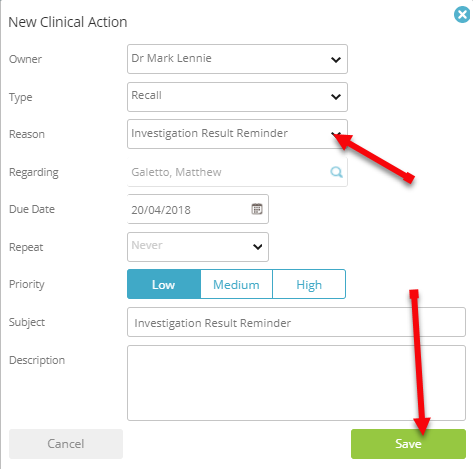This screenshot has height=469, width=473.
Task: Expand the Type dropdown showing Recall
Action: [237, 97]
